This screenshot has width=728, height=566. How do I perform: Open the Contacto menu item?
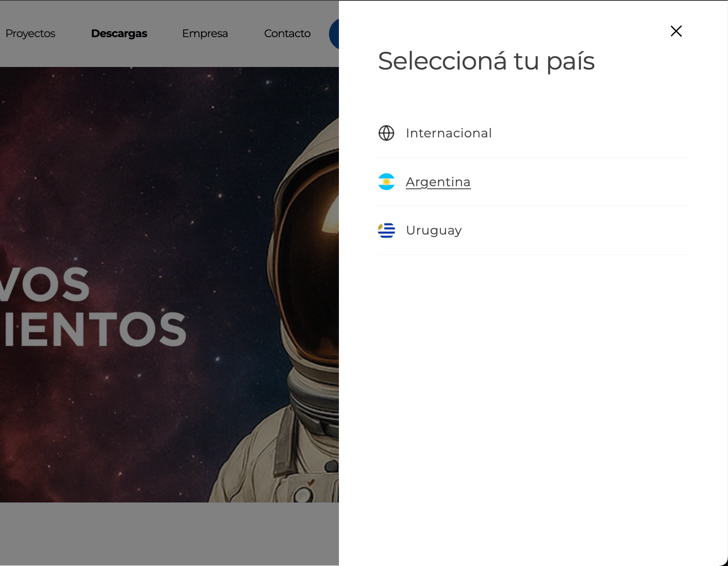click(287, 33)
